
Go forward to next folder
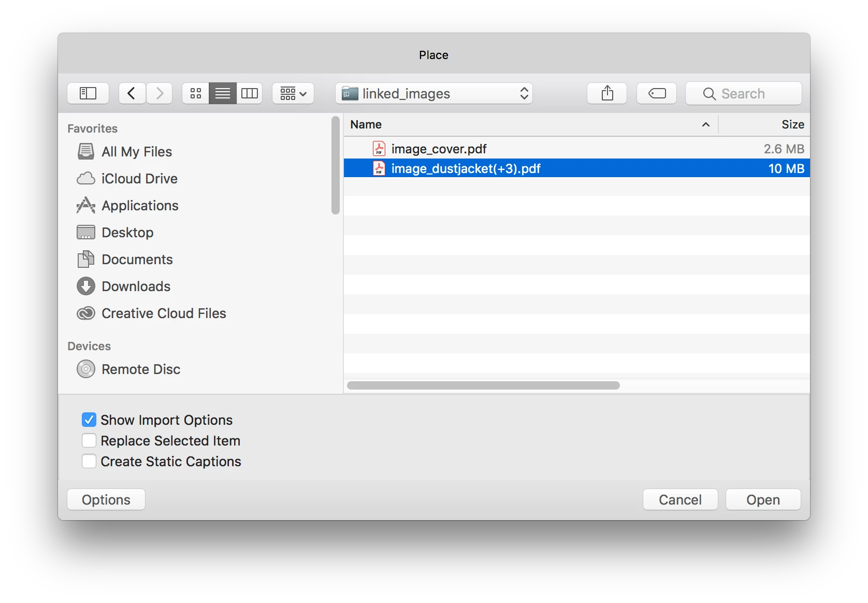(x=160, y=93)
